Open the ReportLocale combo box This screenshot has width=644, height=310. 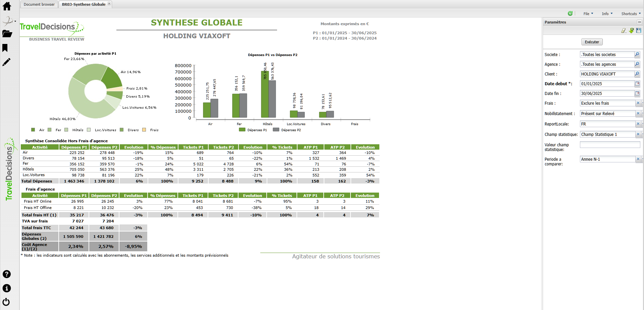607,124
